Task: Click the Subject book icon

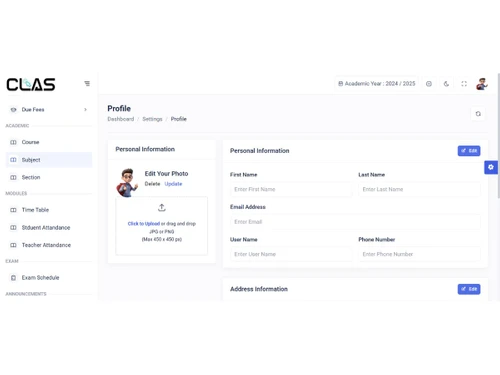Action: pyautogui.click(x=13, y=160)
